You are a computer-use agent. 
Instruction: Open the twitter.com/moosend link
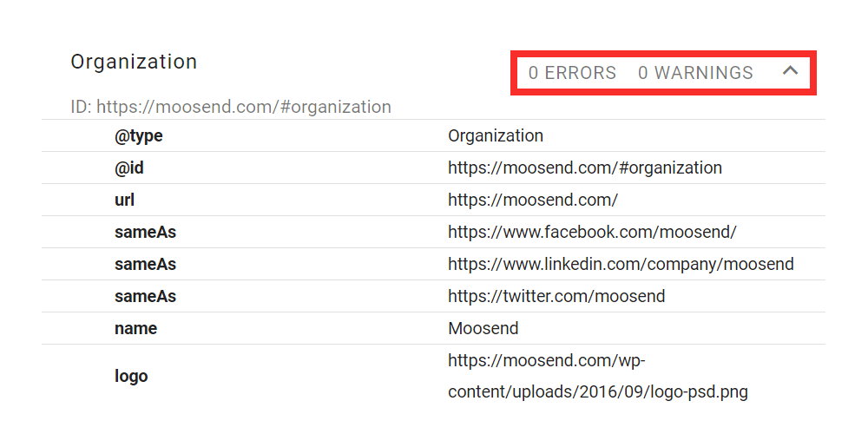556,296
